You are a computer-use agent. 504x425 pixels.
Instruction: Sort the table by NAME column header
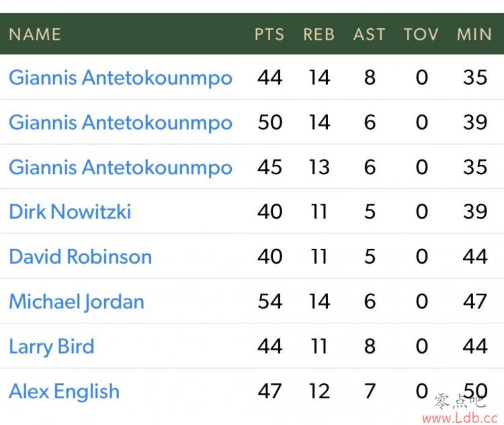[x=35, y=34]
